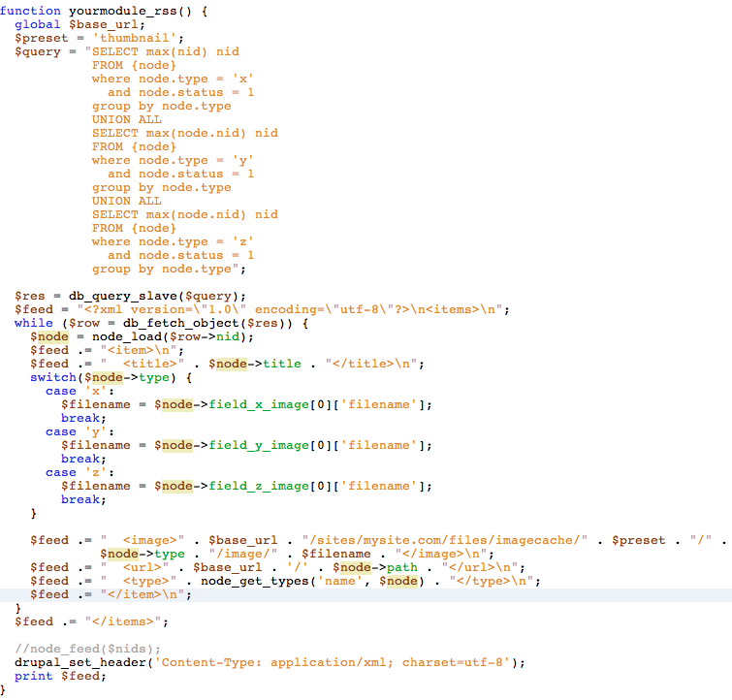Click the 'drupal_set_header' function call
732x700 pixels.
click(x=80, y=662)
